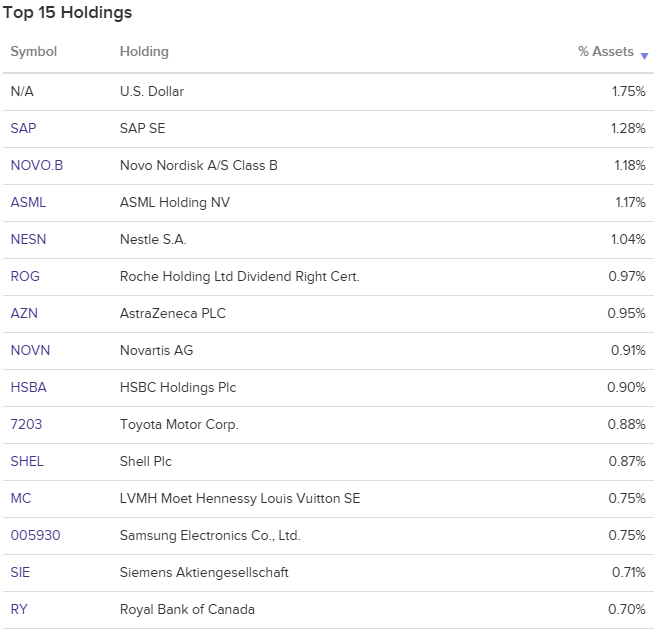Click the Holding column header
Viewport: 663px width, 636px height.
pos(144,52)
